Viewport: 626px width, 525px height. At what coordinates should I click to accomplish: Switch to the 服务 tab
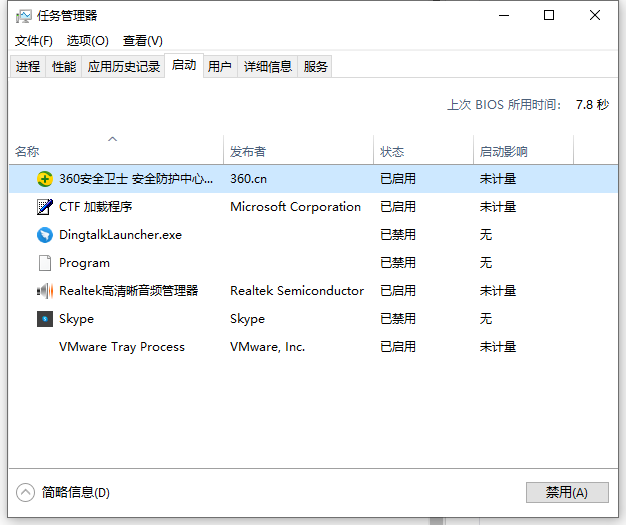pos(315,66)
